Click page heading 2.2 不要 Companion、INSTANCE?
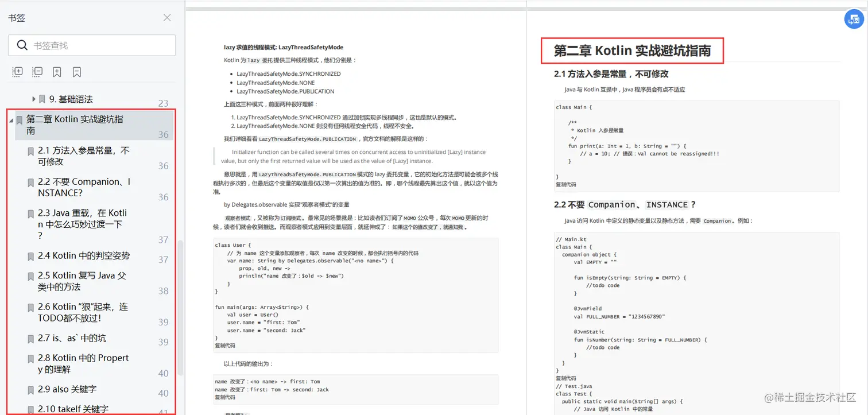Viewport: 868px width, 415px height. pos(625,205)
